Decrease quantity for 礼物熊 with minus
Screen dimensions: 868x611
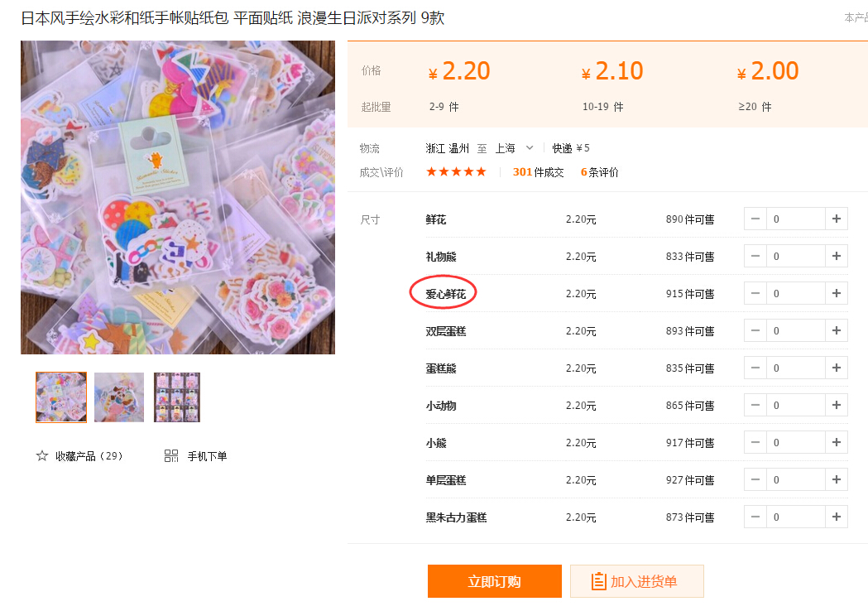755,256
